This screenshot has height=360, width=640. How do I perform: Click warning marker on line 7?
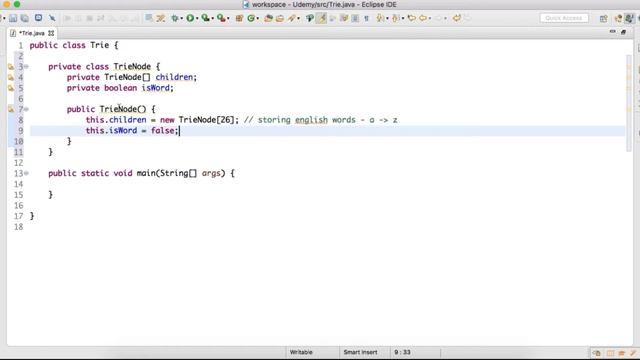(11, 109)
